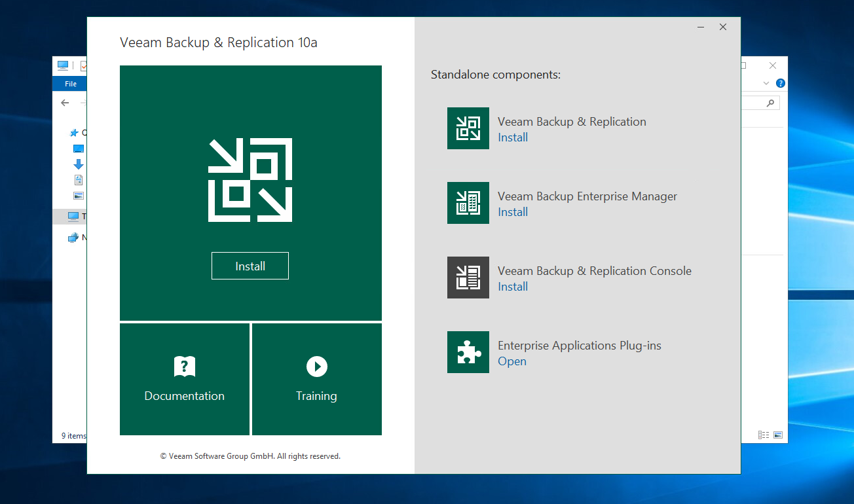Click the main Install button

(250, 266)
